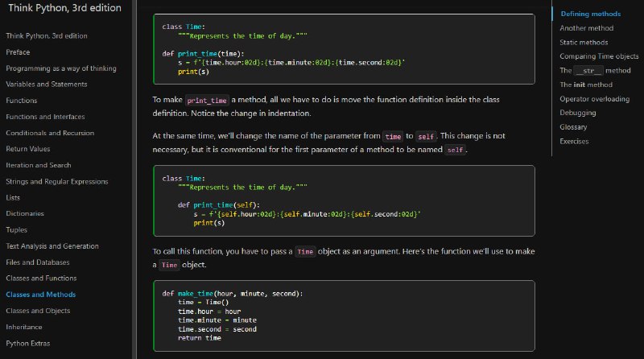
Task: Open the Tuples chapter
Action: tap(16, 229)
